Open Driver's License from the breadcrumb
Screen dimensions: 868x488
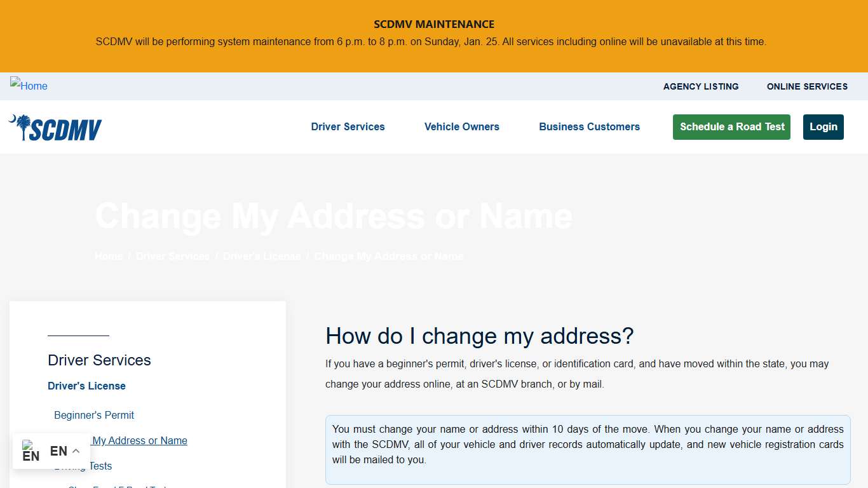pyautogui.click(x=262, y=256)
